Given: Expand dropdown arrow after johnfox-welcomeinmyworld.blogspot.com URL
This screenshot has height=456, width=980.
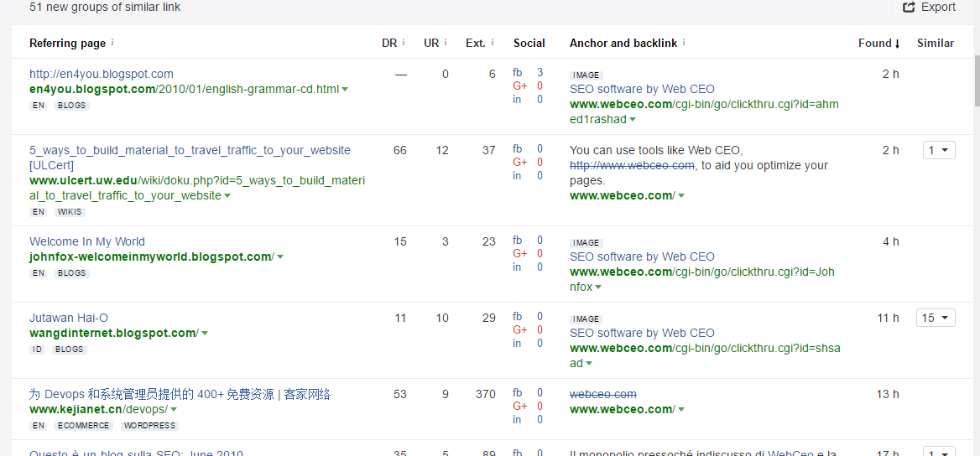Looking at the screenshot, I should tap(280, 257).
